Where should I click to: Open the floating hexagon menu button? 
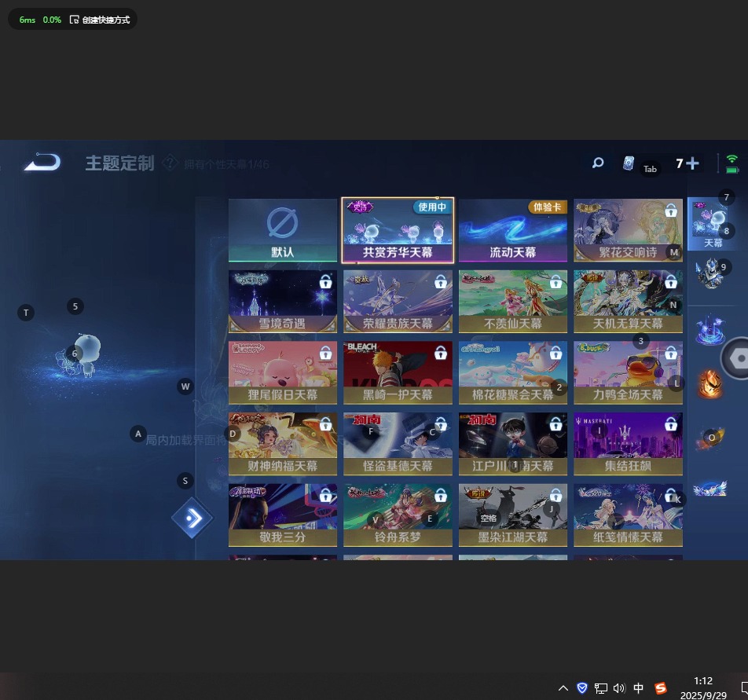[738, 358]
